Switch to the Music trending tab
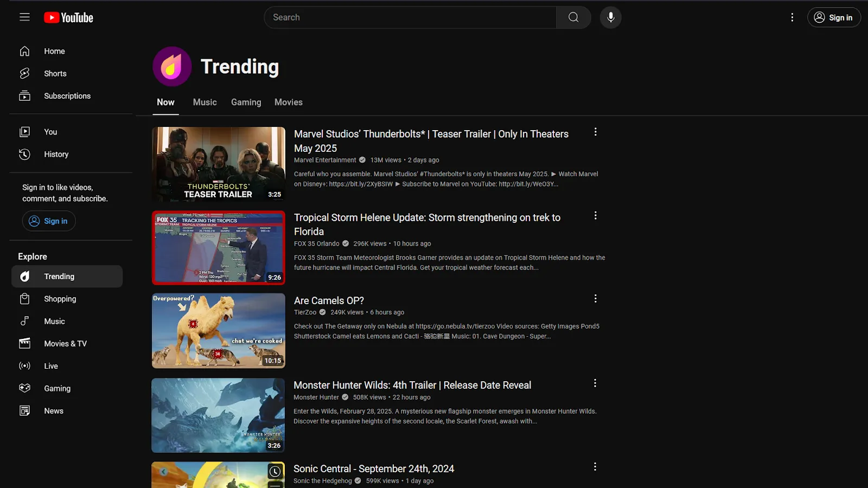Image resolution: width=868 pixels, height=488 pixels. (x=205, y=102)
